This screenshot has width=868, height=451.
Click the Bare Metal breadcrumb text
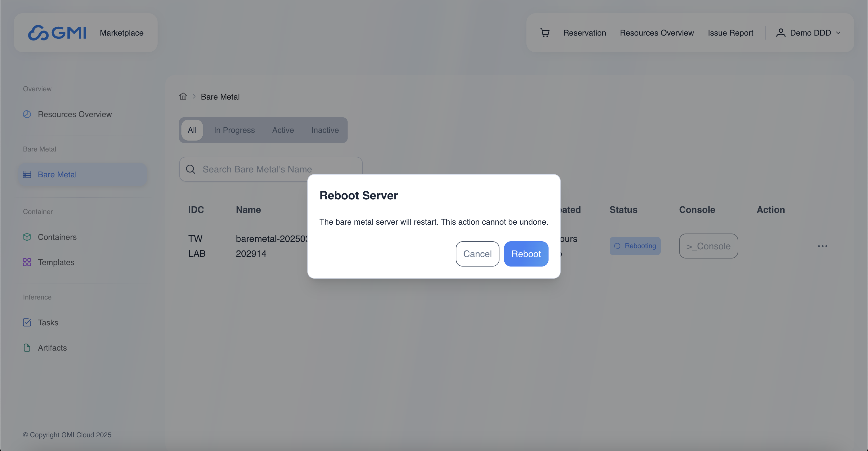[x=220, y=97]
